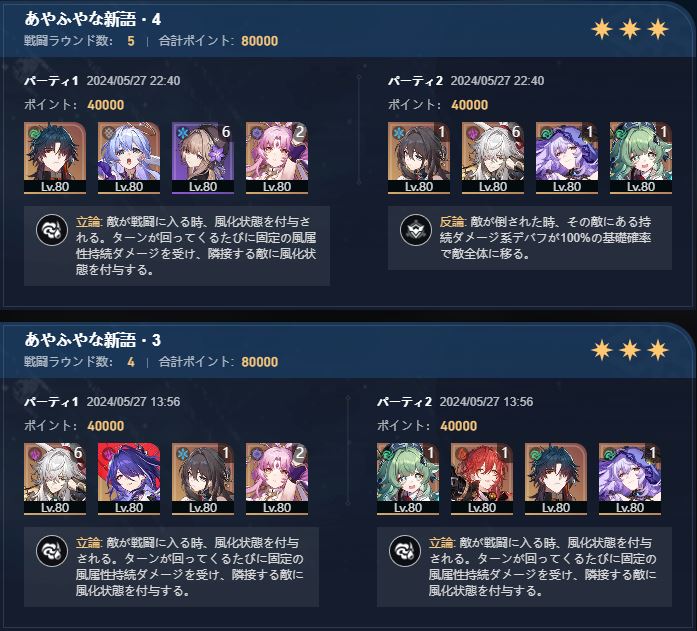Viewport: 697px width, 631px height.
Task: Click the first gold star of stage 4
Action: tap(602, 30)
